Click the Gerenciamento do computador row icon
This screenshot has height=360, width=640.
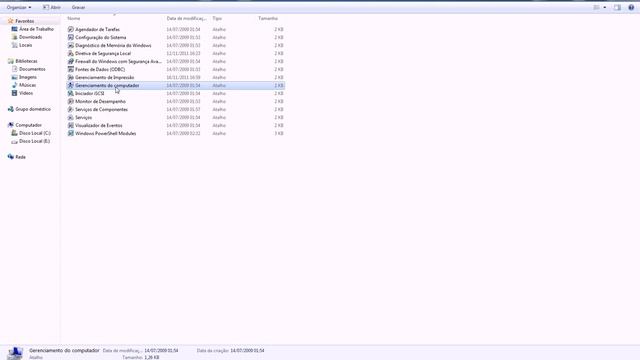(x=71, y=85)
